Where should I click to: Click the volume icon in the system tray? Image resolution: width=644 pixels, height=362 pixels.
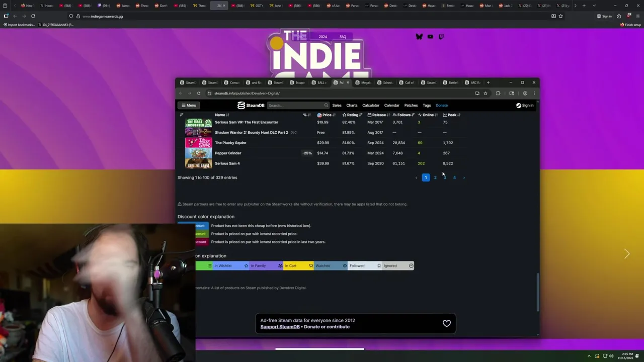pos(612,356)
